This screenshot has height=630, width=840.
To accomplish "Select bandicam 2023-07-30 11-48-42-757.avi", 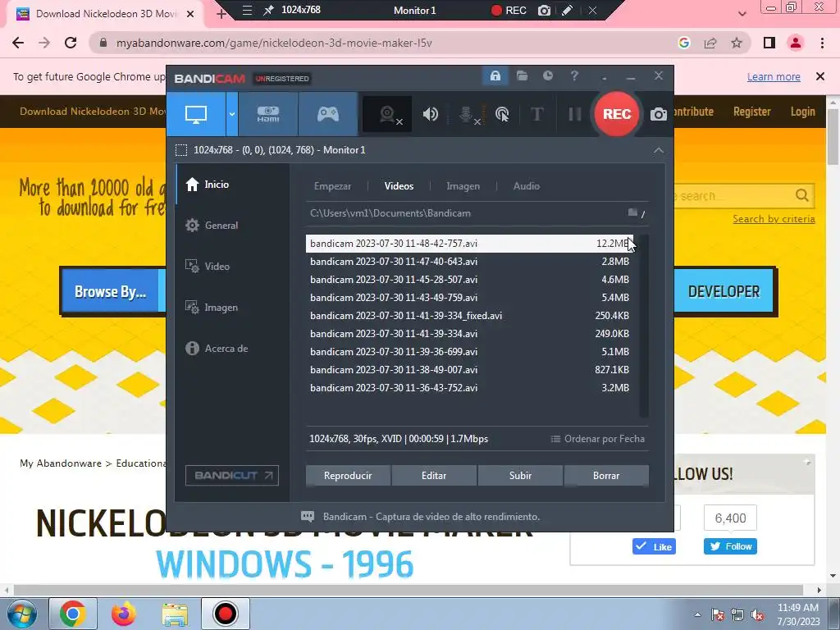I will [x=470, y=243].
